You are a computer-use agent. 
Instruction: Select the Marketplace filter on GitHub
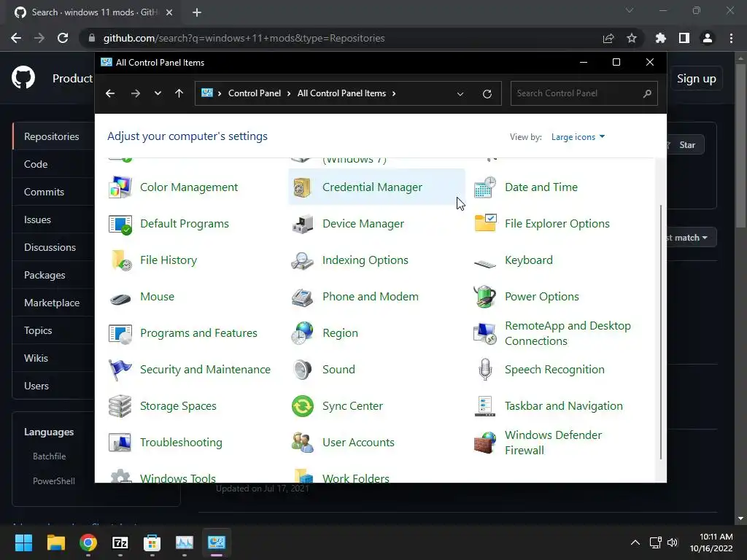coord(53,303)
